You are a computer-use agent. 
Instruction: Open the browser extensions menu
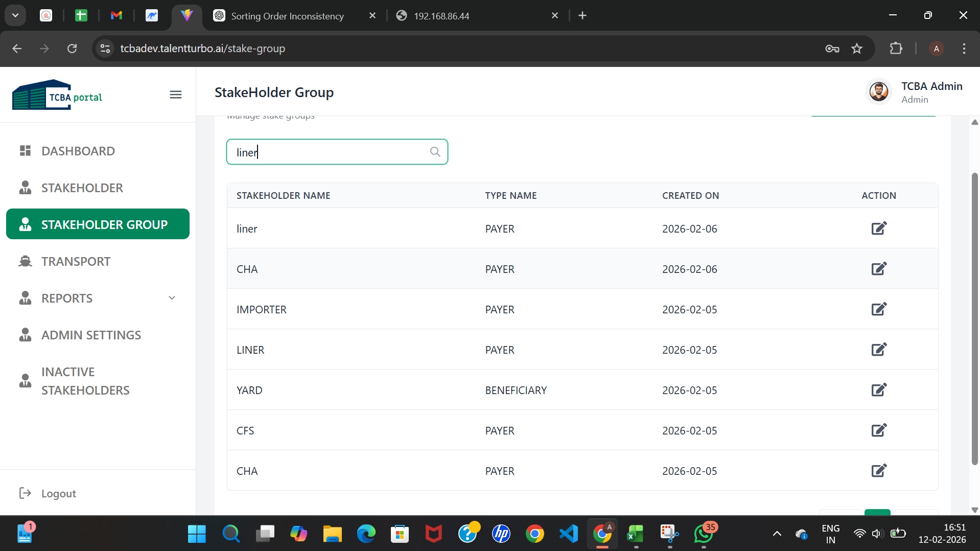(896, 49)
